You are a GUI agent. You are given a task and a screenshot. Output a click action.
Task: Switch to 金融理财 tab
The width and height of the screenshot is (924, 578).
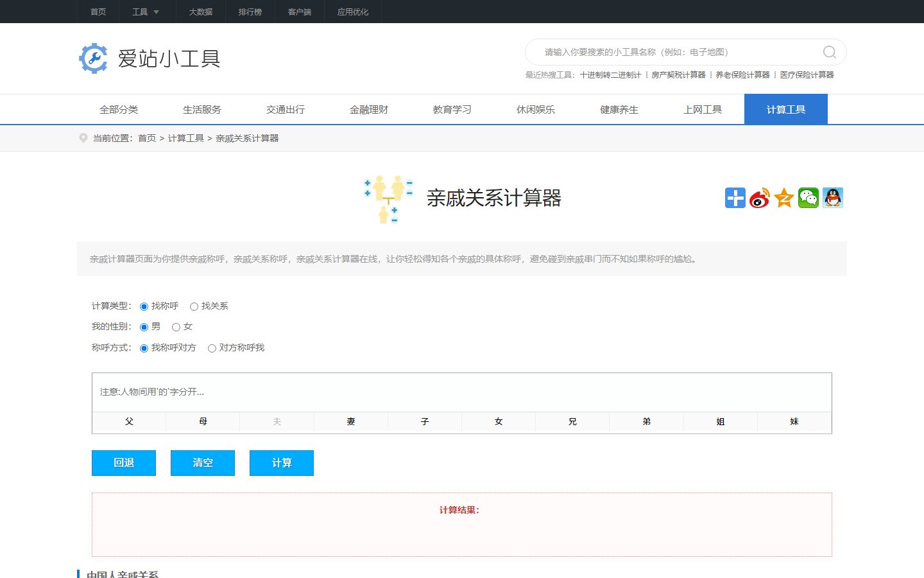click(x=369, y=109)
